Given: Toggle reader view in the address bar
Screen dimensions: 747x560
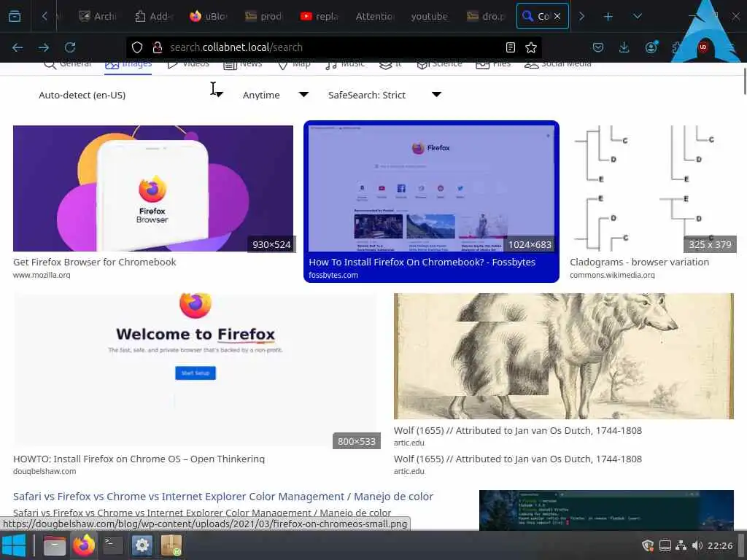Looking at the screenshot, I should pos(510,47).
